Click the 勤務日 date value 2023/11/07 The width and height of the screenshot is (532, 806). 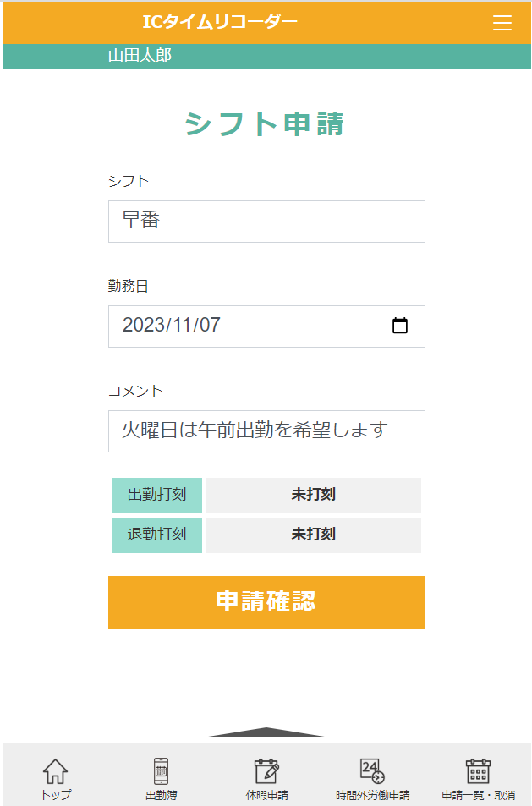(172, 326)
